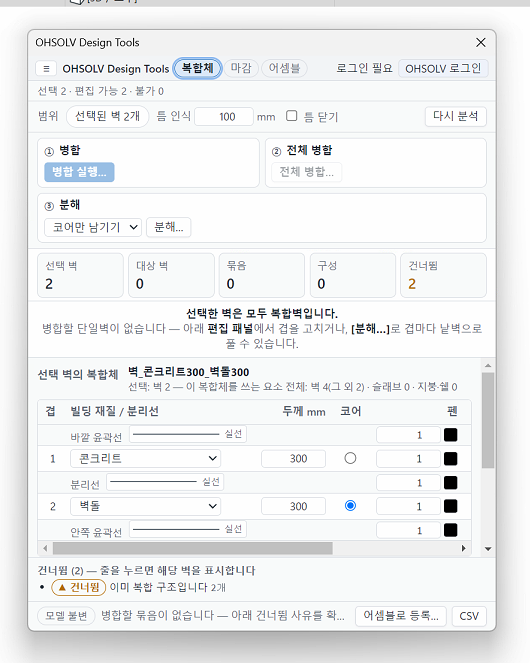Open the hamburger menu icon
Screen dimensions: 530x663
pos(46,68)
